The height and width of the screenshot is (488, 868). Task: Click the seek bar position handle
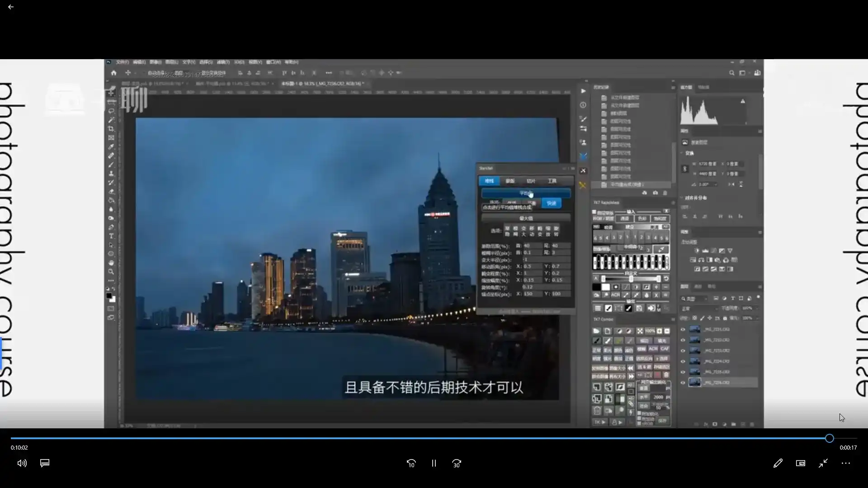829,438
